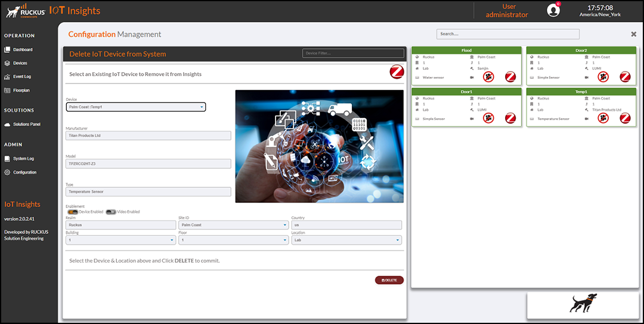Click the Ruckus dog logo at top left
Image resolution: width=644 pixels, height=324 pixels.
[26, 11]
